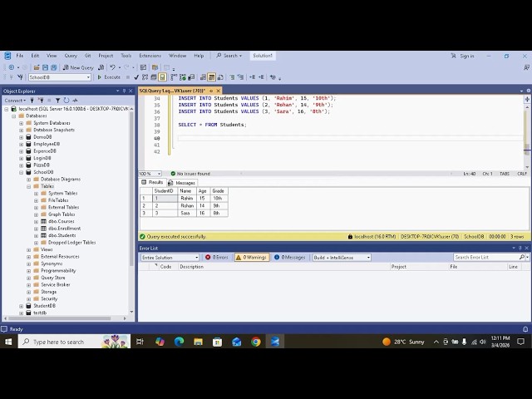Click the Refresh icon in Object Explorer
Viewport: 532px width, 399px height.
pos(66,100)
